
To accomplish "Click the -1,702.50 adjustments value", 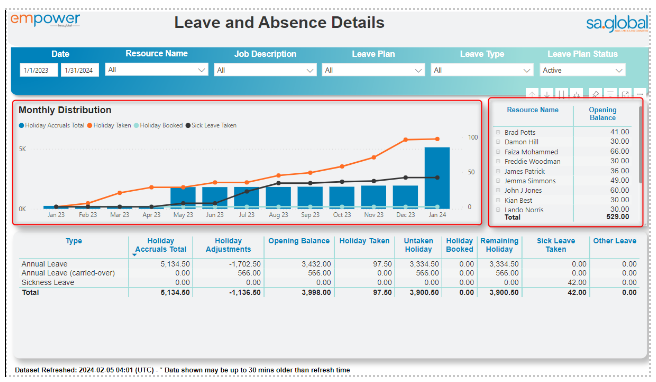I will [245, 264].
